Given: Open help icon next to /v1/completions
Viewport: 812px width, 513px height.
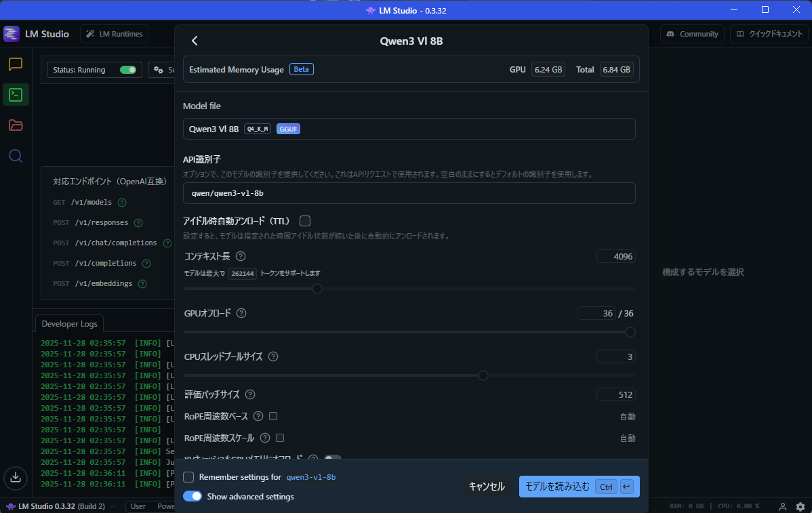Looking at the screenshot, I should [146, 264].
